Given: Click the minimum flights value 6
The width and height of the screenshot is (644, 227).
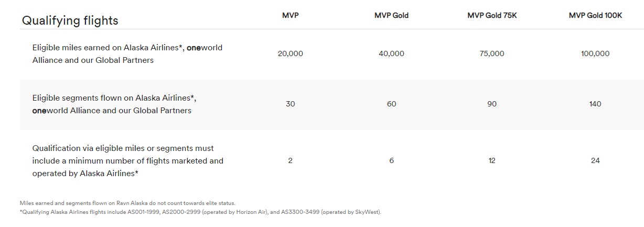Looking at the screenshot, I should coord(391,160).
